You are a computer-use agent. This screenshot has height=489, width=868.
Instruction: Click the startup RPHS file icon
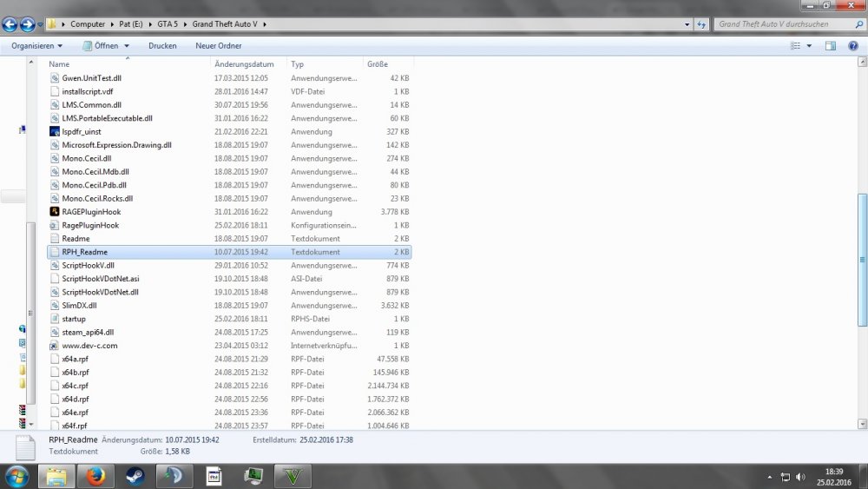click(54, 319)
